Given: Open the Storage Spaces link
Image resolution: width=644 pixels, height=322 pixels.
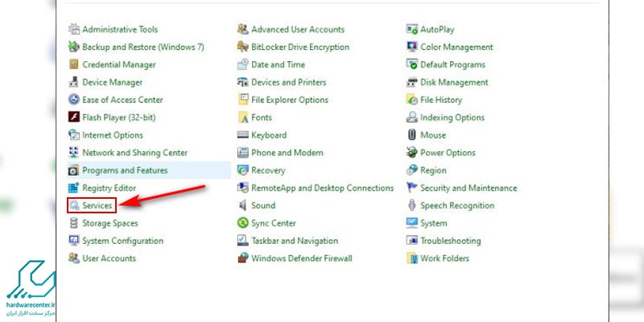Looking at the screenshot, I should [110, 223].
